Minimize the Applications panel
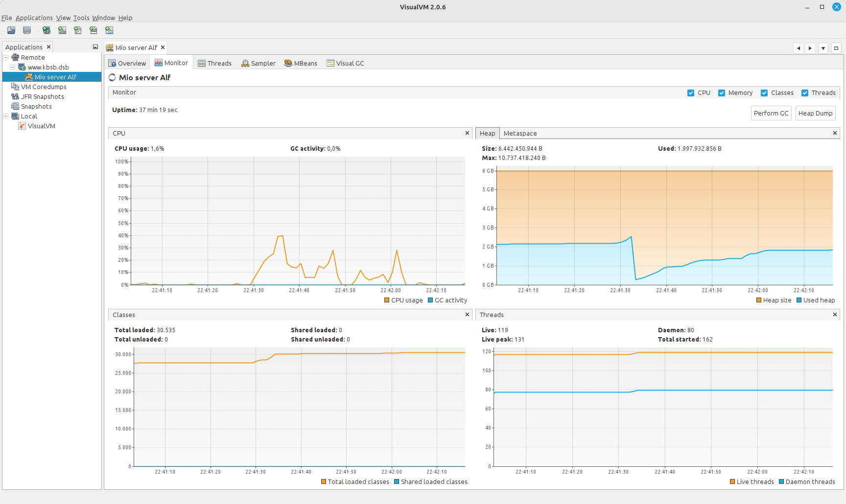The height and width of the screenshot is (504, 846). tap(95, 47)
